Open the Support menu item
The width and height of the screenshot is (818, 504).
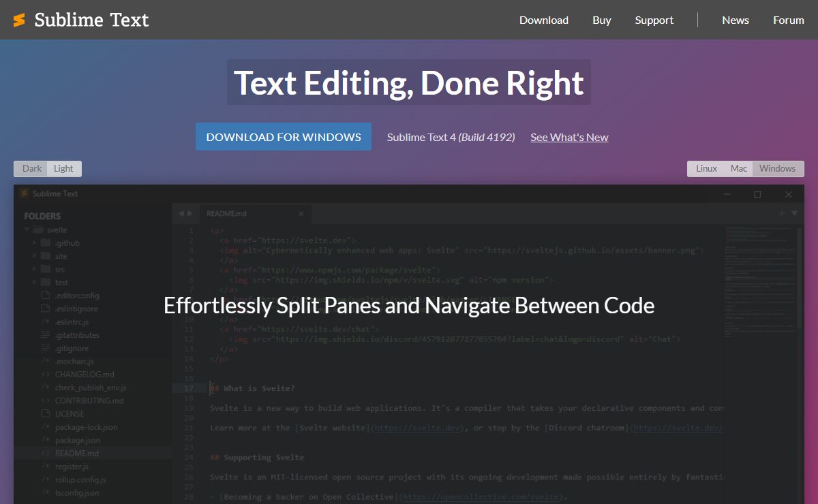654,20
